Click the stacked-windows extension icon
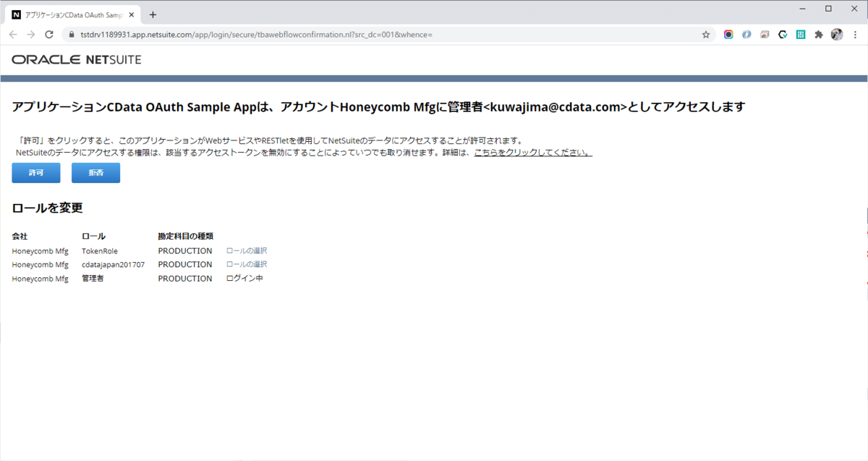This screenshot has height=461, width=868. click(x=765, y=34)
